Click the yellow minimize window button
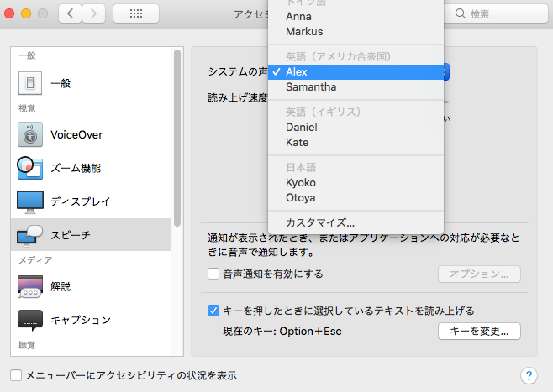This screenshot has width=553, height=392. [26, 13]
